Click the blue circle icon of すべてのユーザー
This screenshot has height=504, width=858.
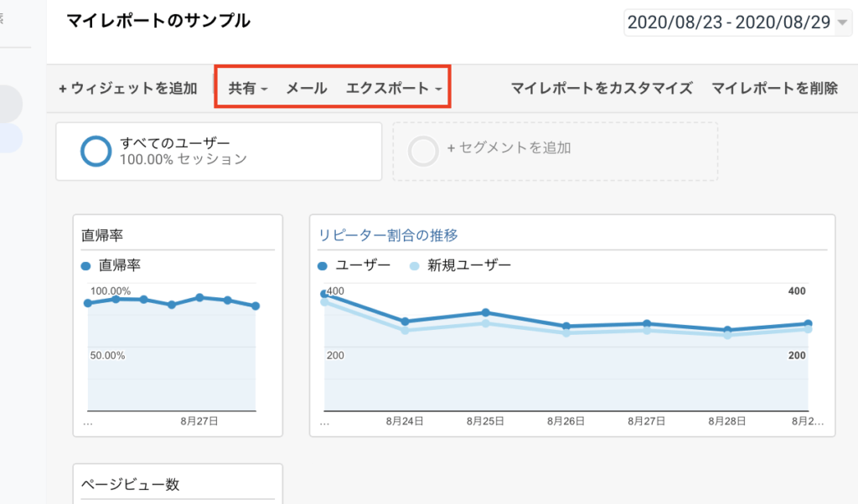point(96,152)
